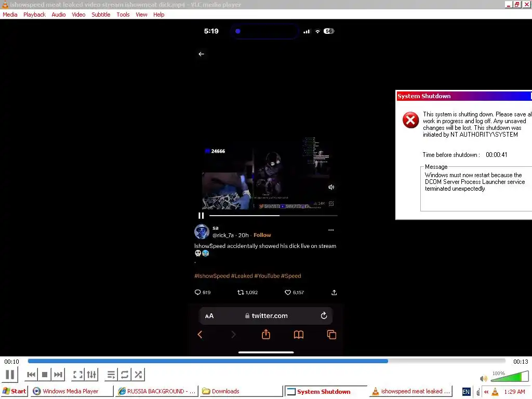Click the Safari bookmarks book icon
Screen dimensions: 532x399
[x=299, y=335]
